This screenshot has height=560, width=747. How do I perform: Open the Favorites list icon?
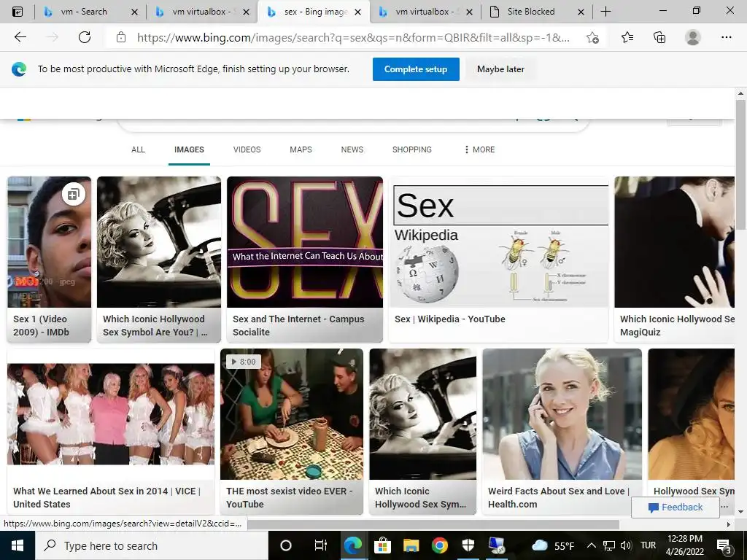[x=627, y=37]
